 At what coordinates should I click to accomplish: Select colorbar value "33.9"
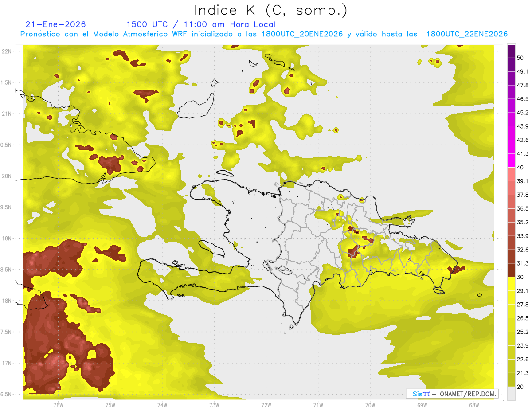[523, 236]
